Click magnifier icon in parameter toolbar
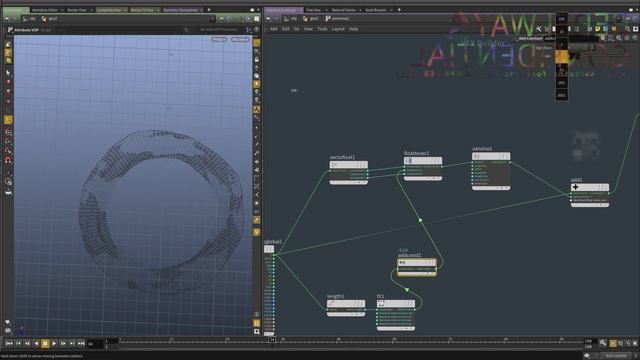Screen dimensions: 640x360 pos(619,38)
